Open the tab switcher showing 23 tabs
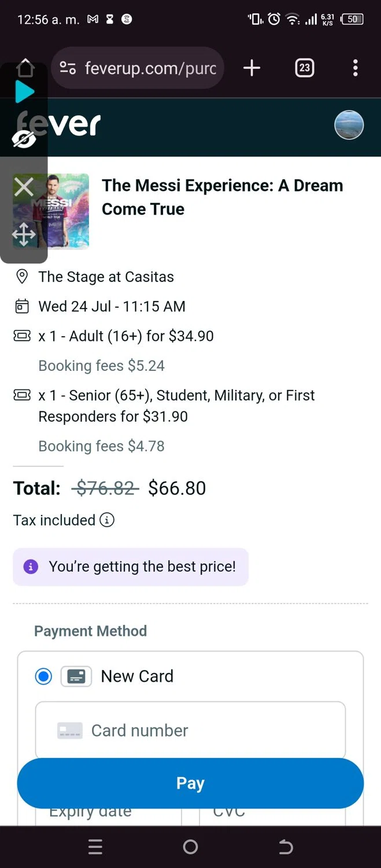This screenshot has width=381, height=868. 304,68
